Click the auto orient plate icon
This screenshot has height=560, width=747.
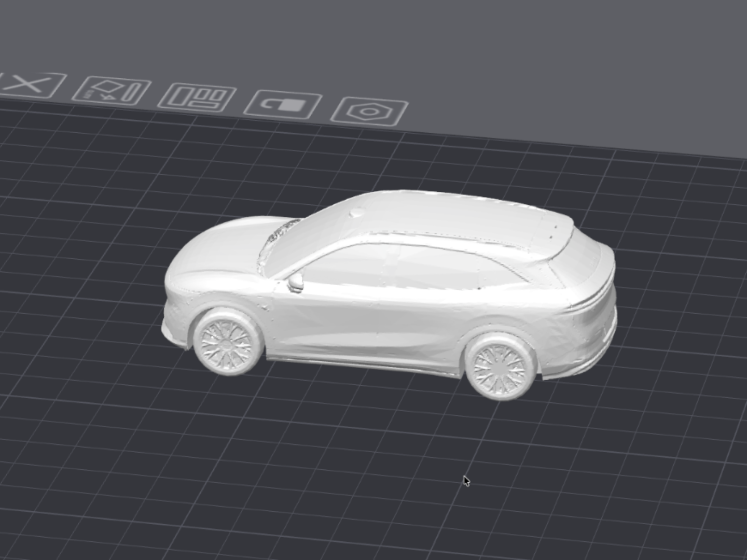click(x=112, y=90)
